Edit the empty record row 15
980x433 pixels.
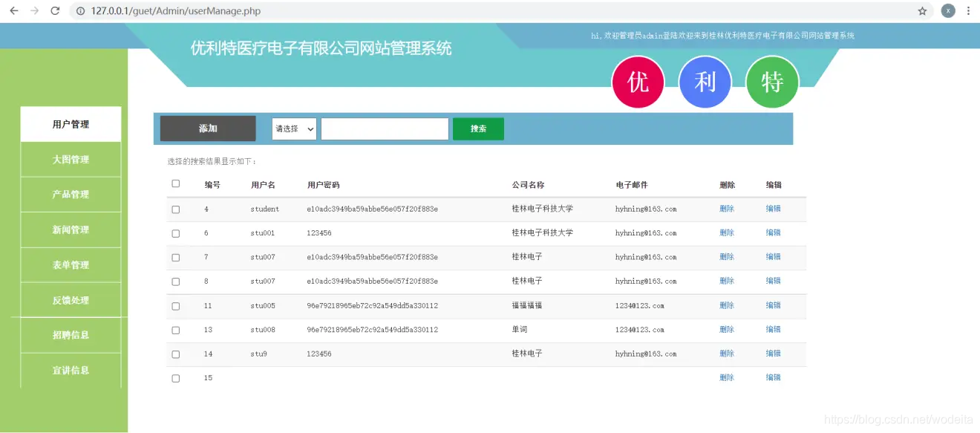(x=773, y=377)
